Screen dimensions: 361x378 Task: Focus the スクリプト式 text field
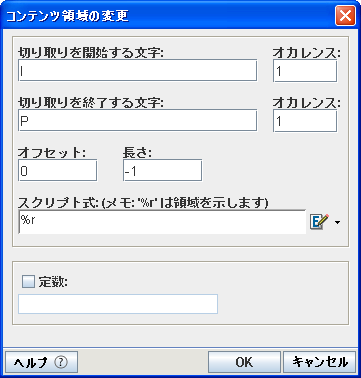pos(162,222)
